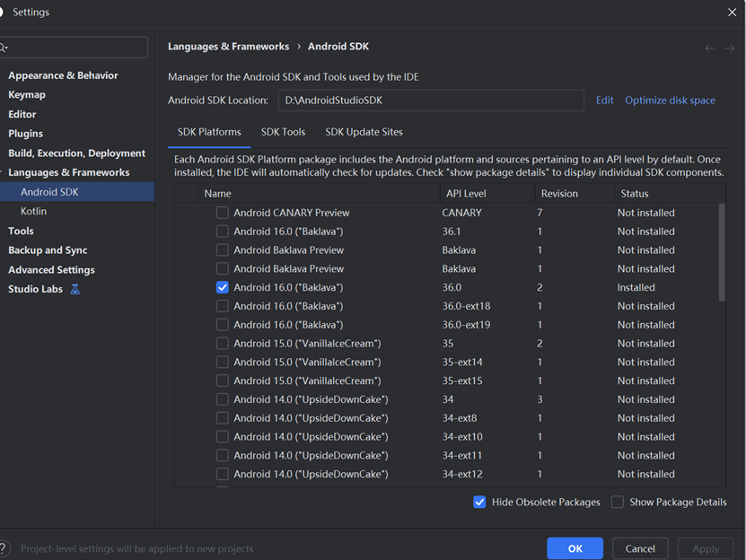Click the search magnifier icon
The width and height of the screenshot is (746, 560).
point(3,48)
